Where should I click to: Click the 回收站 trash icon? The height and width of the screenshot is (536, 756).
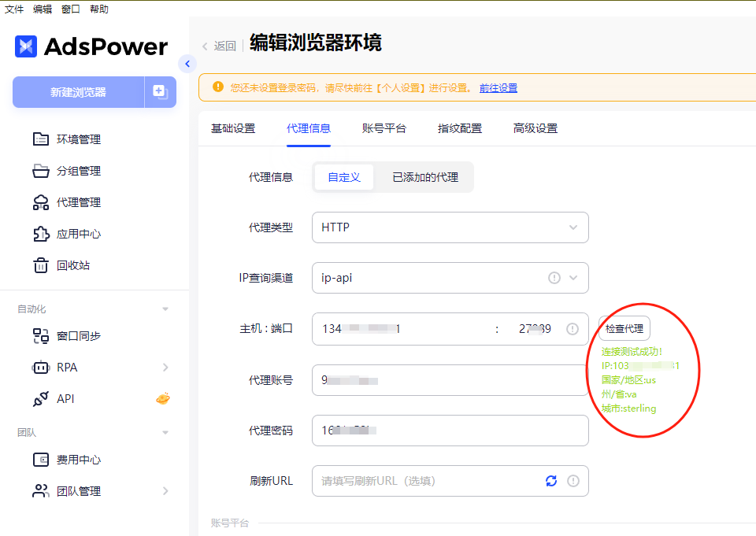tap(40, 265)
